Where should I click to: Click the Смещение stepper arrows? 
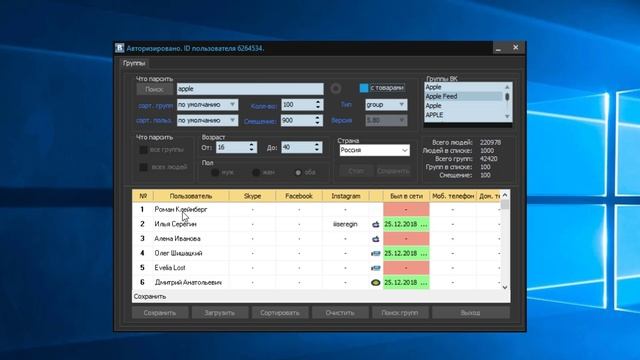coord(318,120)
